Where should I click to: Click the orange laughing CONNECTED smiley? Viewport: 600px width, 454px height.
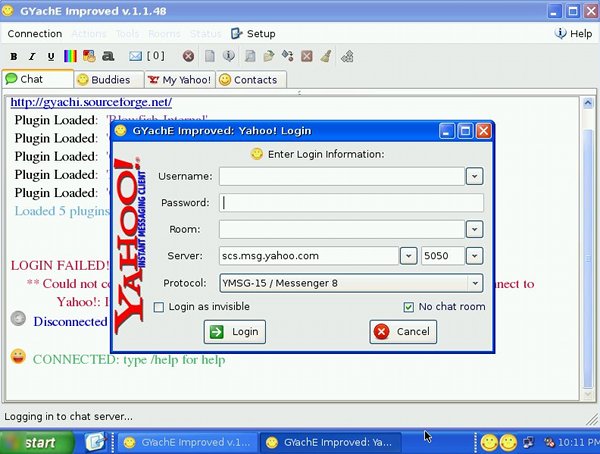click(x=18, y=357)
